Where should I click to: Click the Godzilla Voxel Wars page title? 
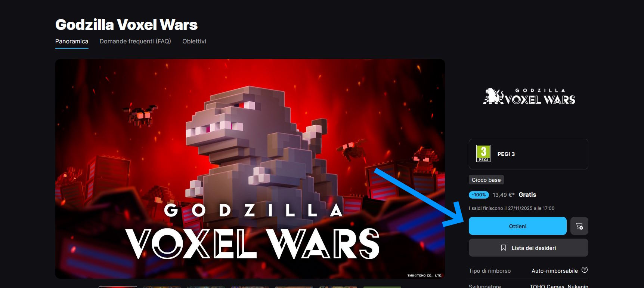126,25
